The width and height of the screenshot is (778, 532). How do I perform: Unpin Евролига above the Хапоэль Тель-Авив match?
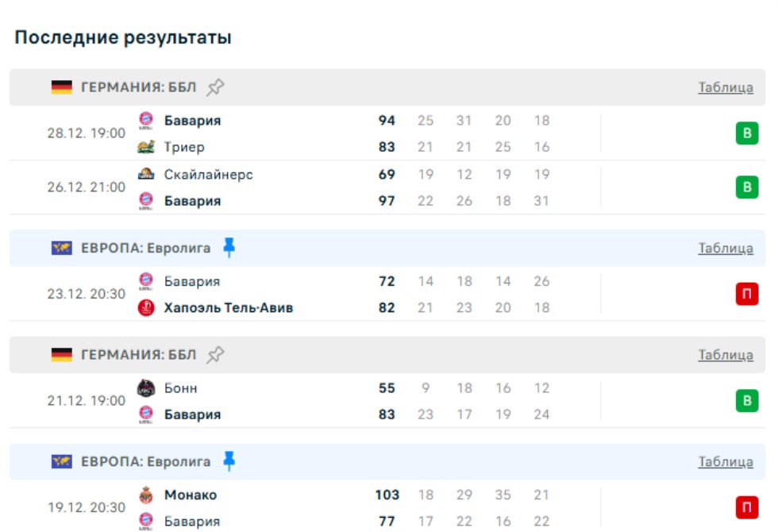229,248
